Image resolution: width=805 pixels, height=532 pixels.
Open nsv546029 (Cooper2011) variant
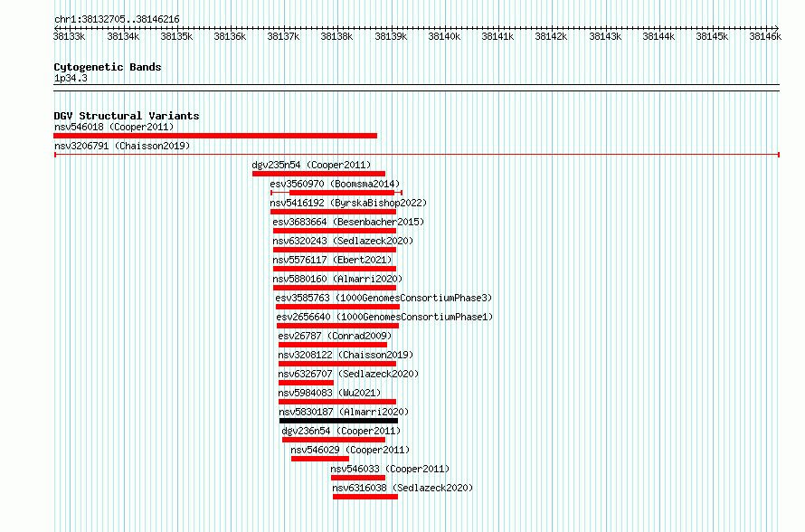click(350, 450)
